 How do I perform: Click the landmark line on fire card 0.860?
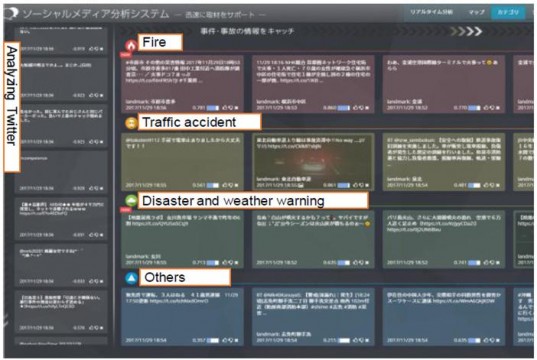281,102
